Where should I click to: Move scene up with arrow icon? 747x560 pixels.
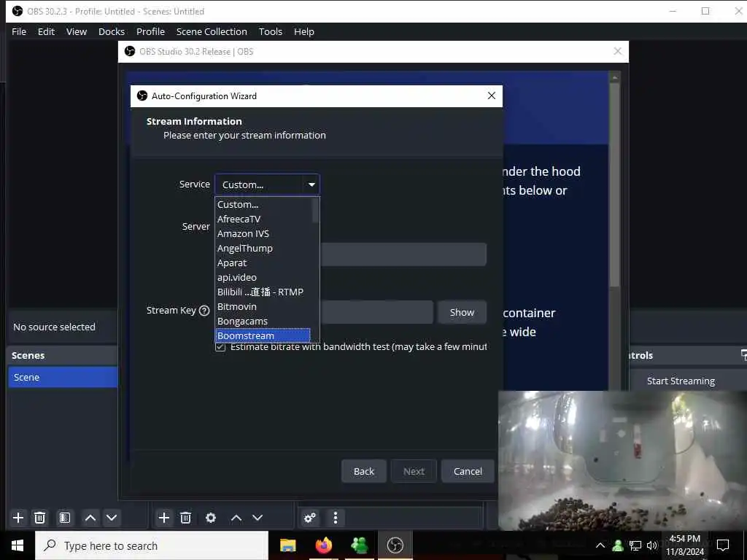90,518
